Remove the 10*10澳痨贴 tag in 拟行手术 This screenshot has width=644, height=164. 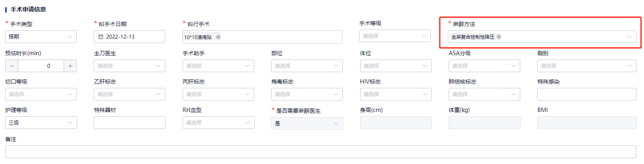point(218,37)
